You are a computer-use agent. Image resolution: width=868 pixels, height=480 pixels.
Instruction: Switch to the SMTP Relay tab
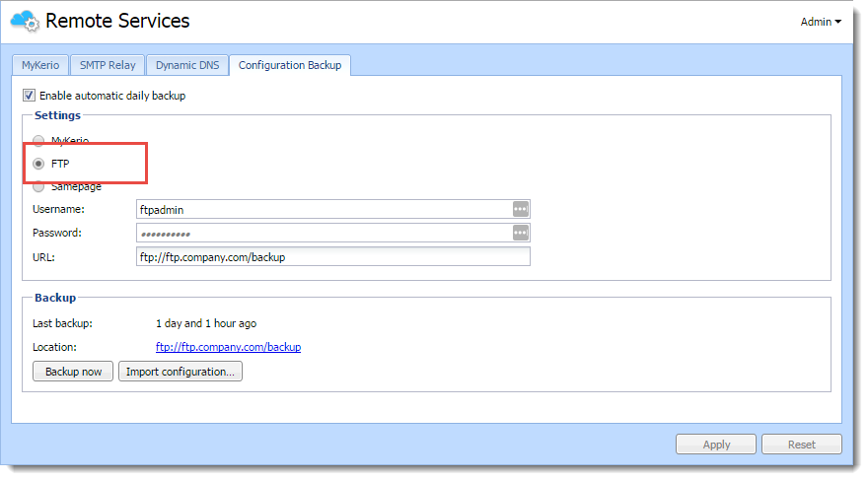click(108, 65)
